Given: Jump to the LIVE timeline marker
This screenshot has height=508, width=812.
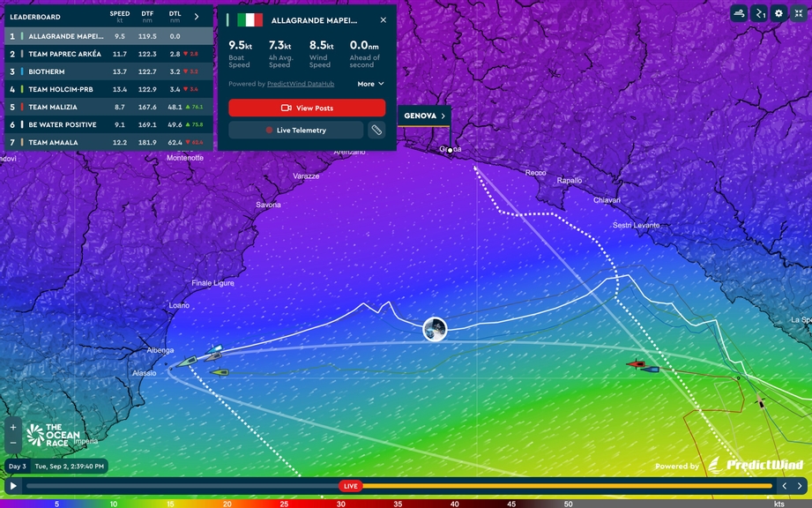Looking at the screenshot, I should 351,486.
